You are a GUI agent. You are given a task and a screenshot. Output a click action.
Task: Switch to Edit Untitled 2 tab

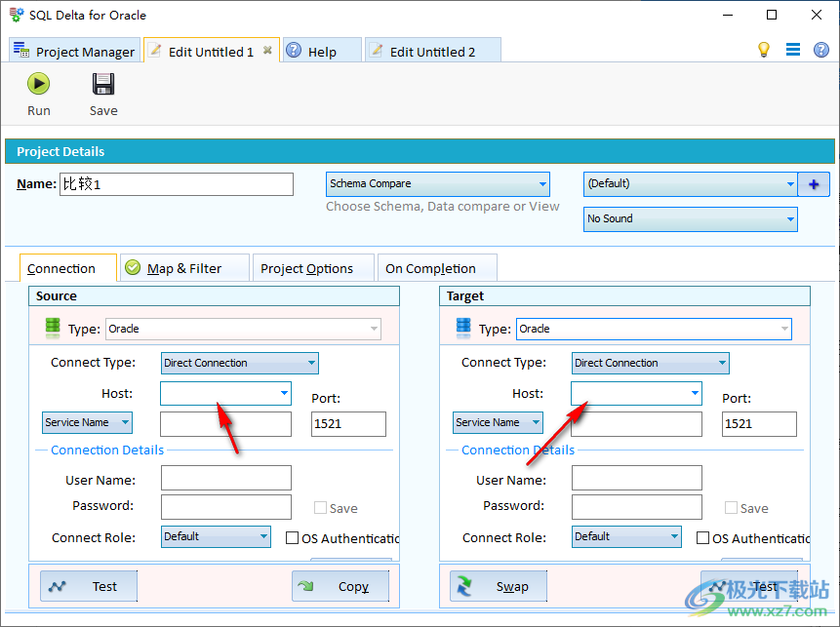pyautogui.click(x=432, y=51)
